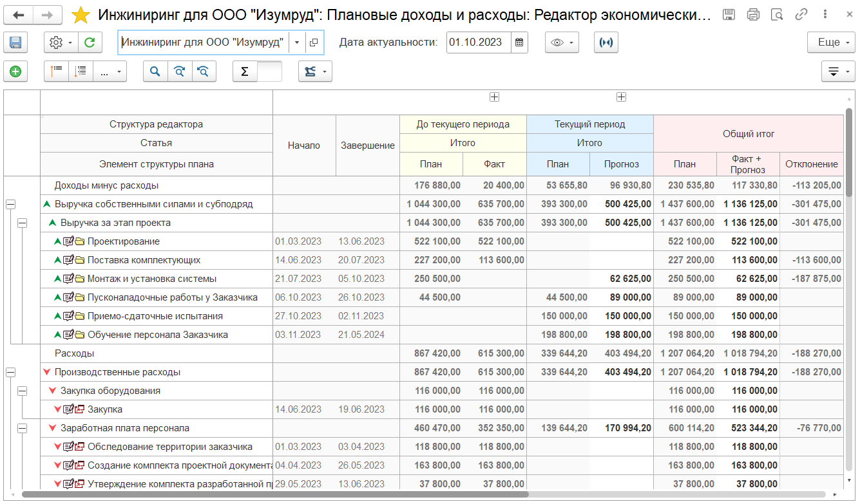This screenshot has height=504, width=860.
Task: Click the broadcast signal icon button
Action: (606, 42)
